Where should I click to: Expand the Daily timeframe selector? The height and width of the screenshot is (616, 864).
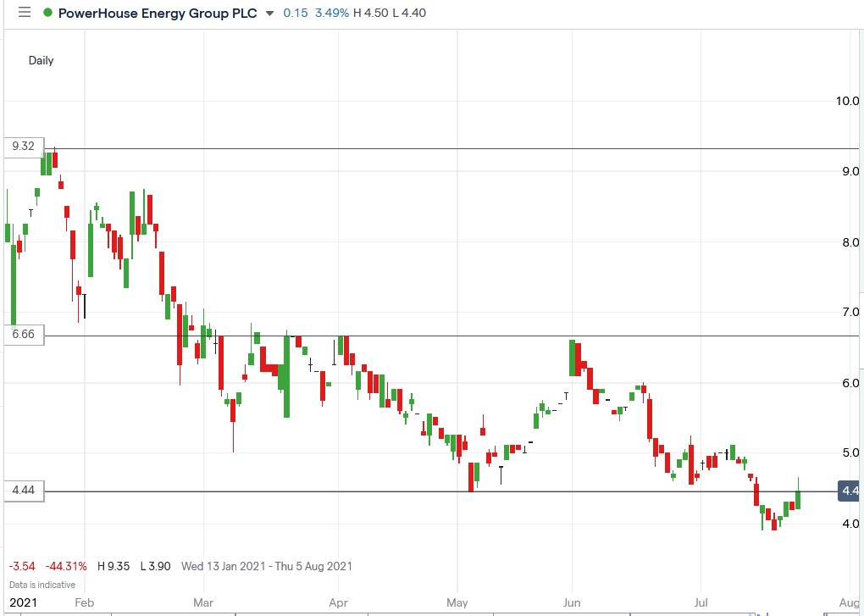41,60
